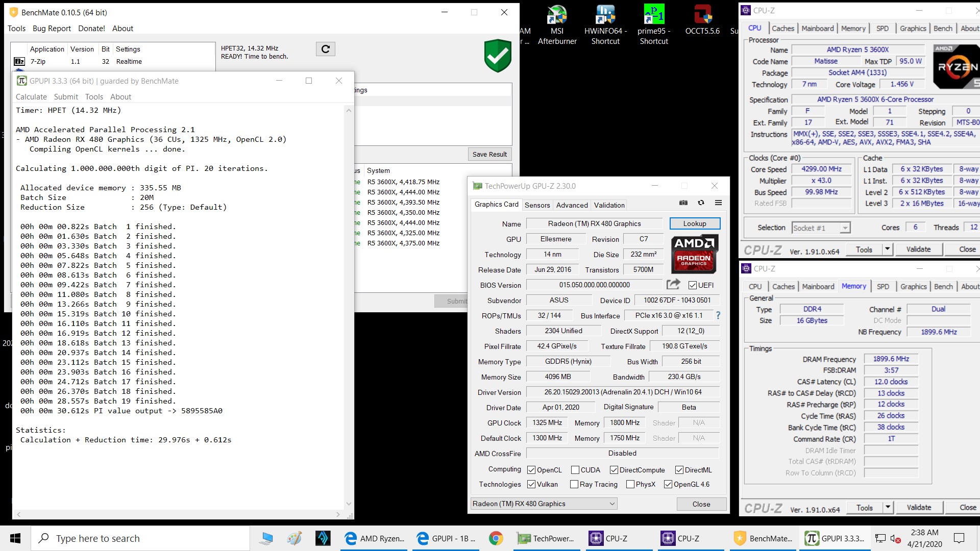Click GPU-Z screenshot camera icon
The width and height of the screenshot is (980, 551).
click(683, 203)
